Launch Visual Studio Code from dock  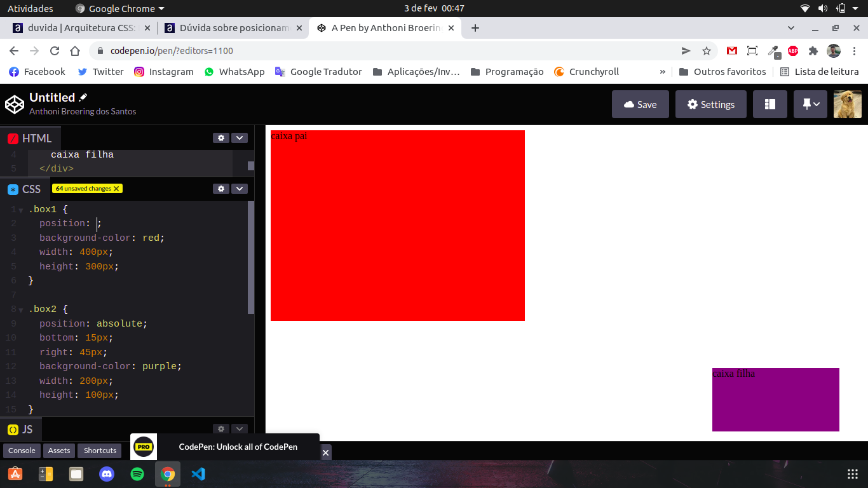coord(198,474)
